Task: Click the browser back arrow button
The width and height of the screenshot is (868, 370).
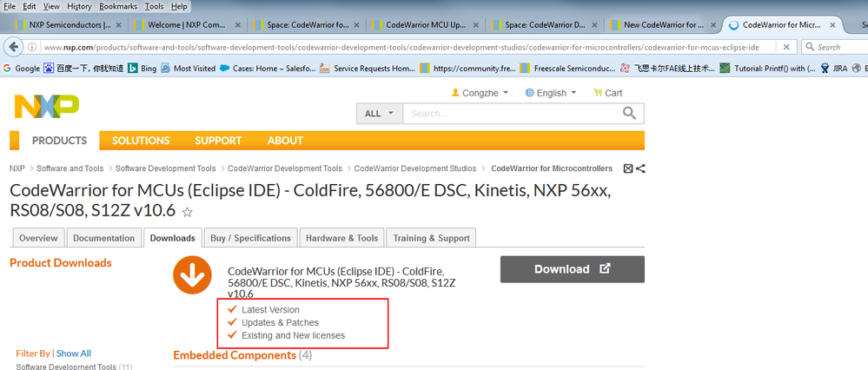Action: [13, 47]
